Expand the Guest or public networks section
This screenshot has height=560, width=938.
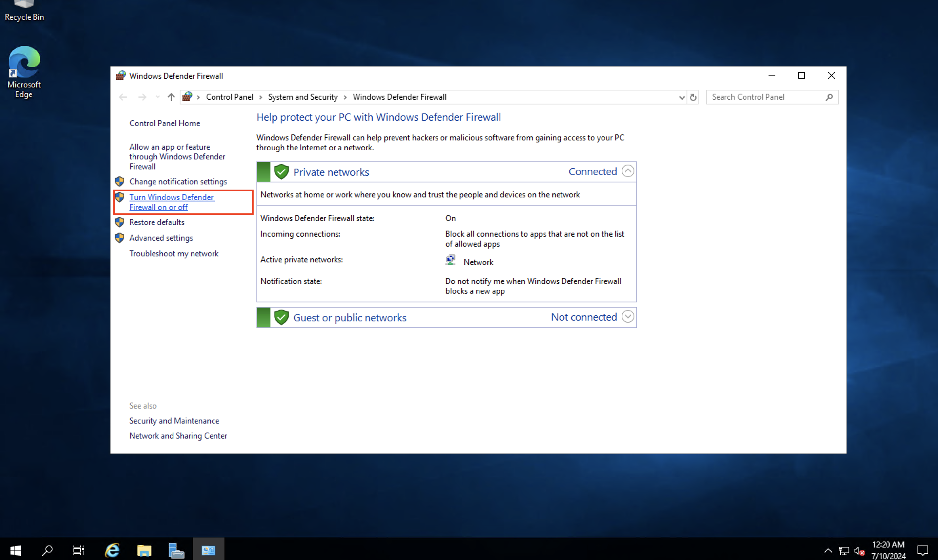point(627,317)
